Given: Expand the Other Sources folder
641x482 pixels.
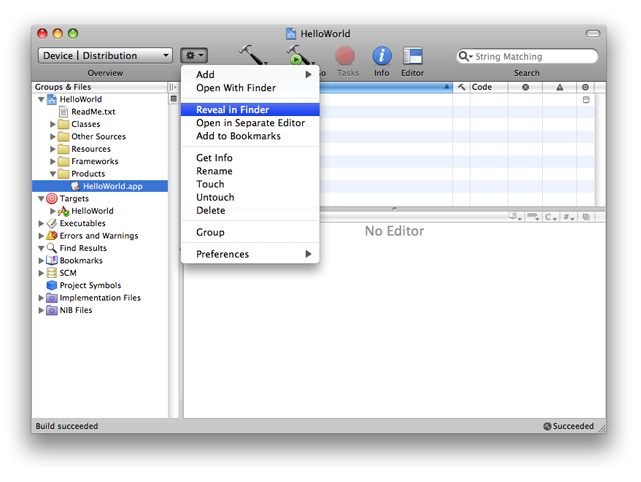Looking at the screenshot, I should click(x=53, y=137).
